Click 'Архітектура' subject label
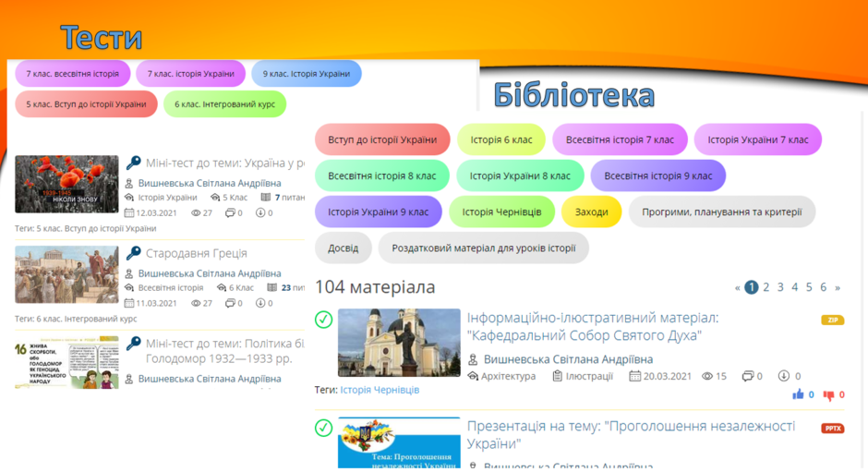Screen dimensions: 868x472 [508, 376]
